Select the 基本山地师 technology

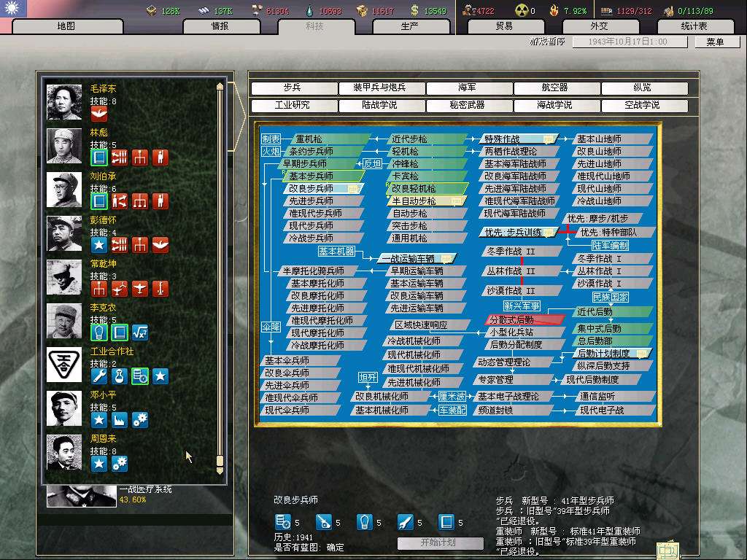click(x=612, y=139)
